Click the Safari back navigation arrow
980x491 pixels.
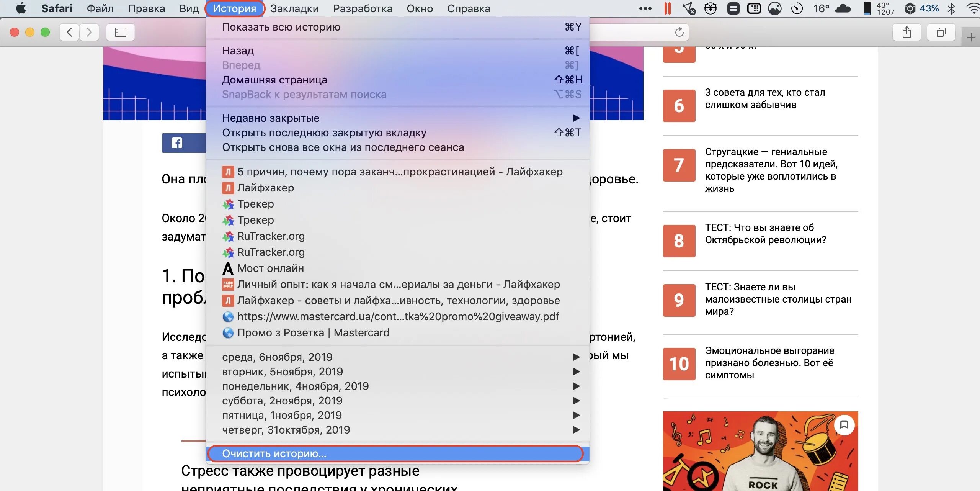pos(69,32)
